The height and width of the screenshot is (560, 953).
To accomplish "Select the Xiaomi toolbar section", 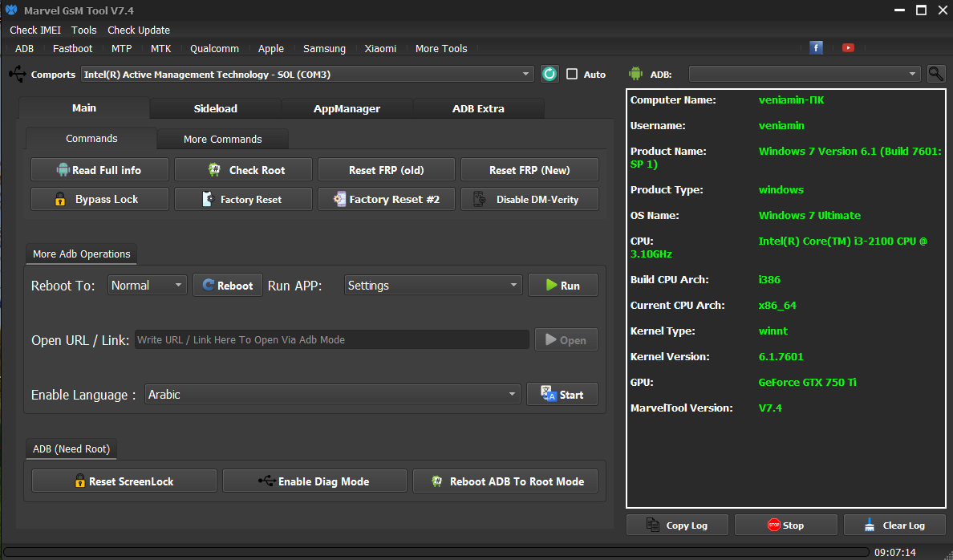I will (380, 49).
